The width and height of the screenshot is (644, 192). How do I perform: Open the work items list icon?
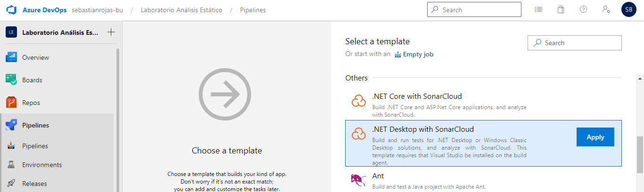pyautogui.click(x=538, y=9)
